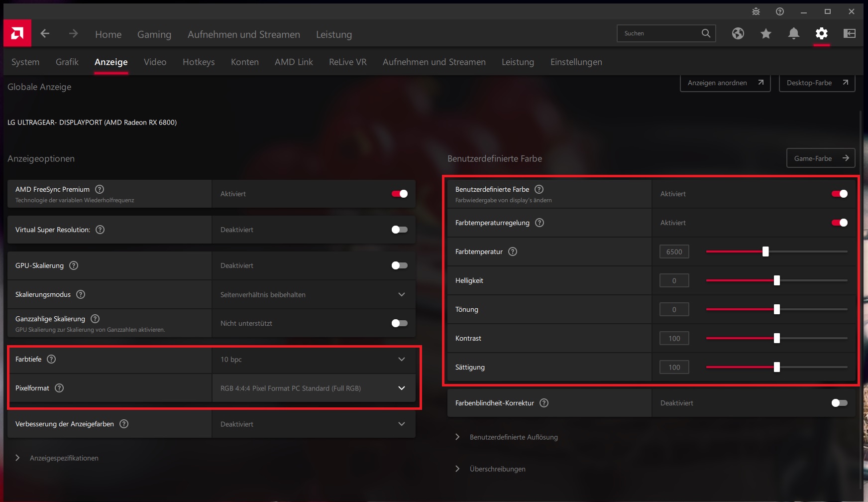The image size is (868, 502).
Task: Open the settings gear icon
Action: click(822, 33)
